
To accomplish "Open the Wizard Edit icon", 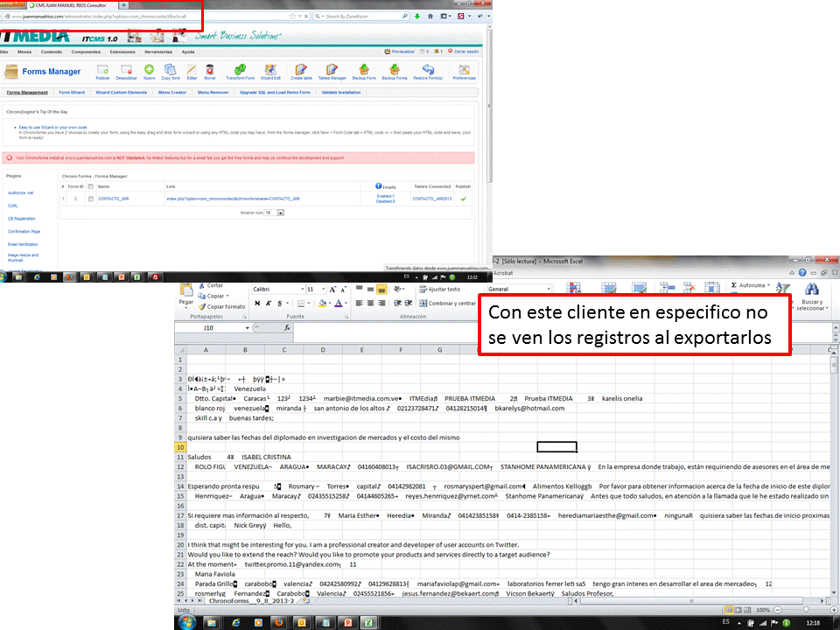I will coord(270,72).
